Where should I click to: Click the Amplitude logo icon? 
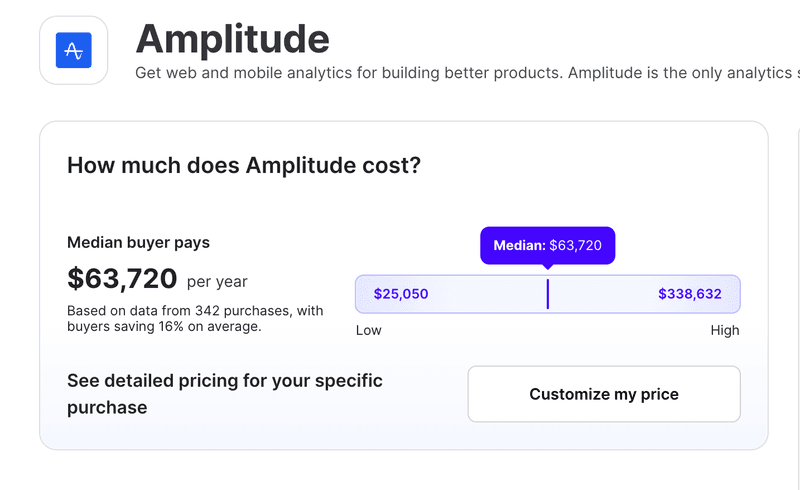pos(73,49)
